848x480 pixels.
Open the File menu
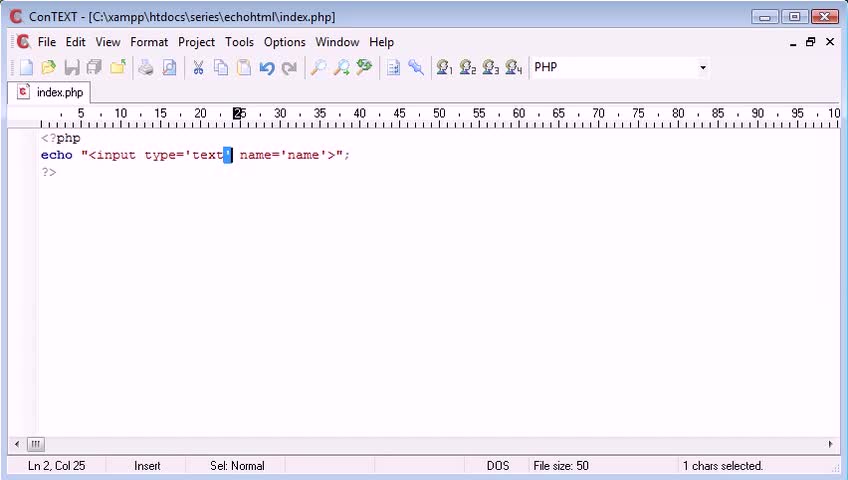47,42
